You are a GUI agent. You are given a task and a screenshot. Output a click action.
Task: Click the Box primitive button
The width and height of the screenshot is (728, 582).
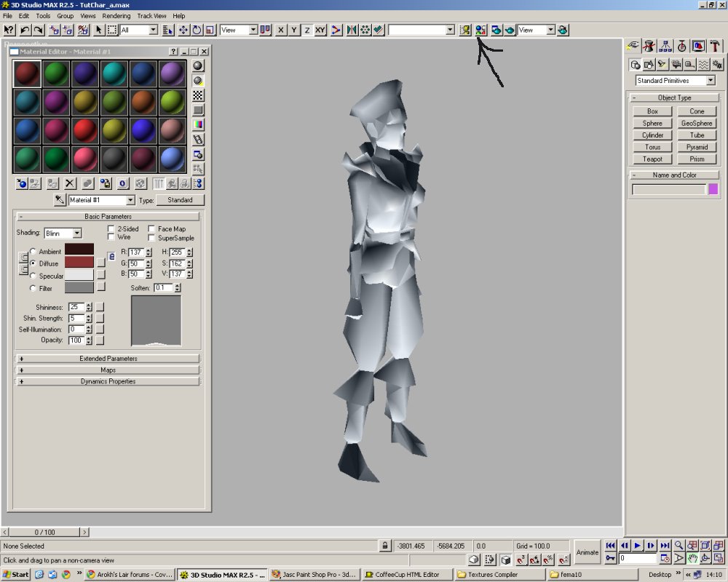pos(652,111)
